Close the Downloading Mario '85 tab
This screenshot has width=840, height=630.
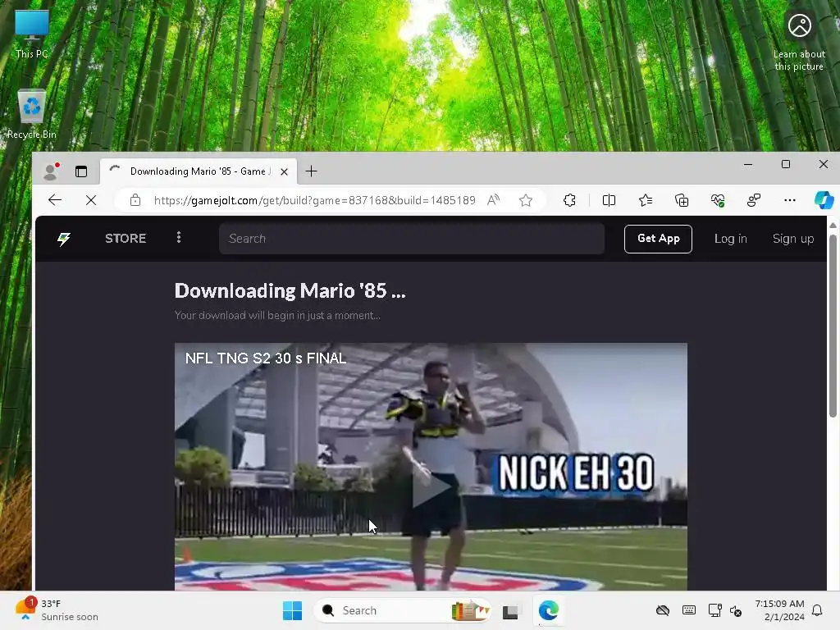(x=284, y=171)
